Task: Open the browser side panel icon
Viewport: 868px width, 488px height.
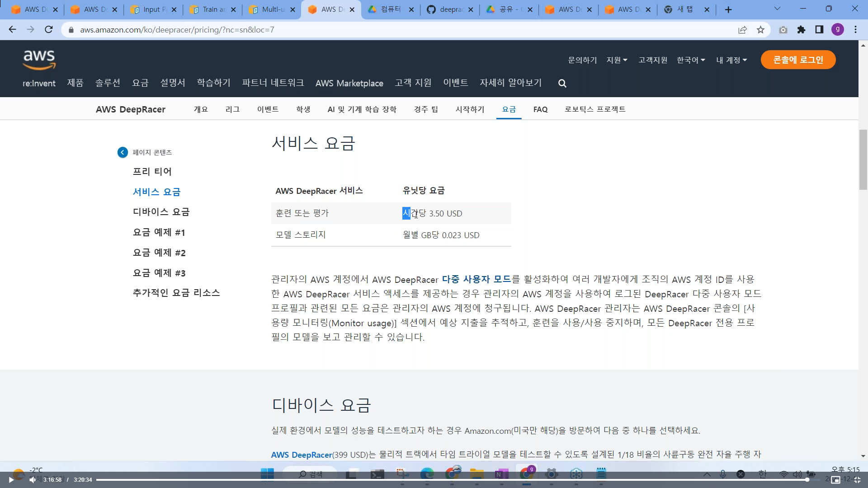Action: pos(819,30)
